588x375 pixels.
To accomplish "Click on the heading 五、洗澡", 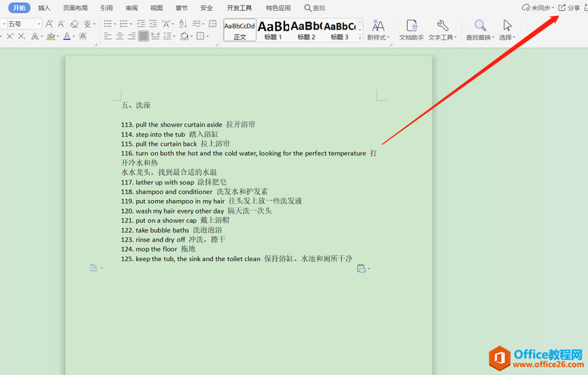I will 135,105.
